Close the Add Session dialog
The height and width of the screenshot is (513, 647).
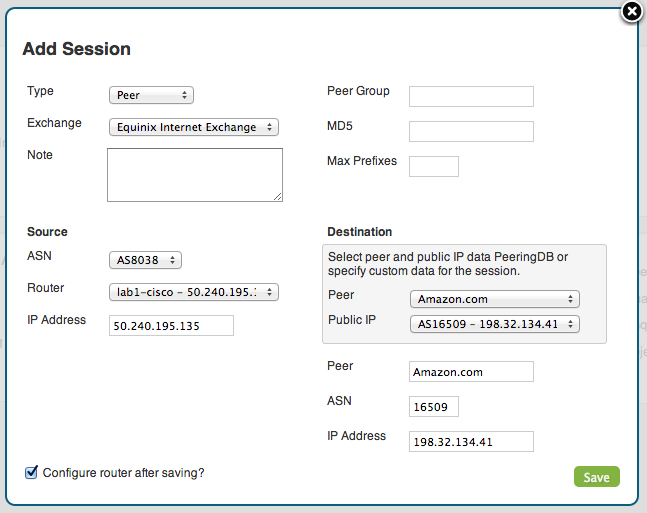(632, 12)
